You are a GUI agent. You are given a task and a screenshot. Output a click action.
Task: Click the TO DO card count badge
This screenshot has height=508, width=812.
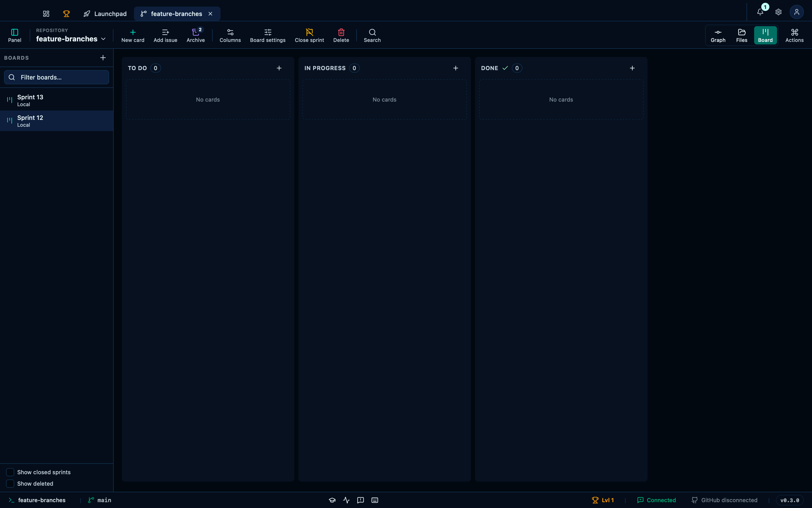pos(156,68)
